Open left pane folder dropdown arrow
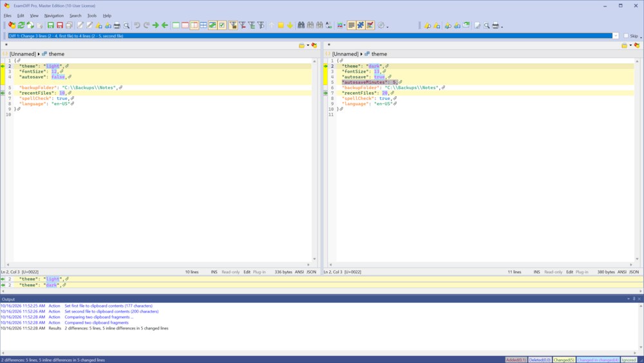Image resolution: width=644 pixels, height=363 pixels. pyautogui.click(x=308, y=45)
